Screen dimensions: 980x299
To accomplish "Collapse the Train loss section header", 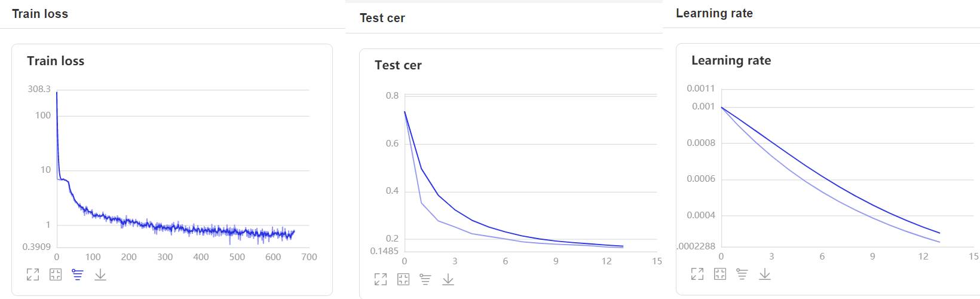I will pos(40,14).
